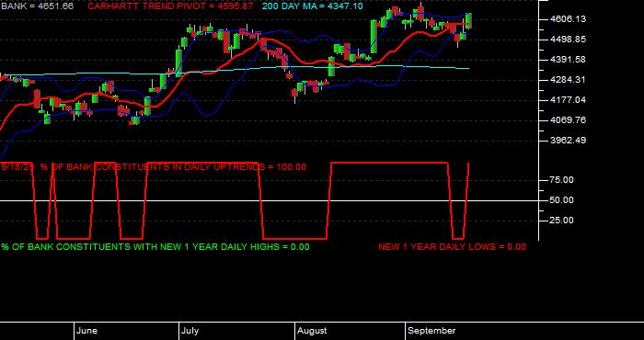Click the new 1 year daily lows text

452,247
